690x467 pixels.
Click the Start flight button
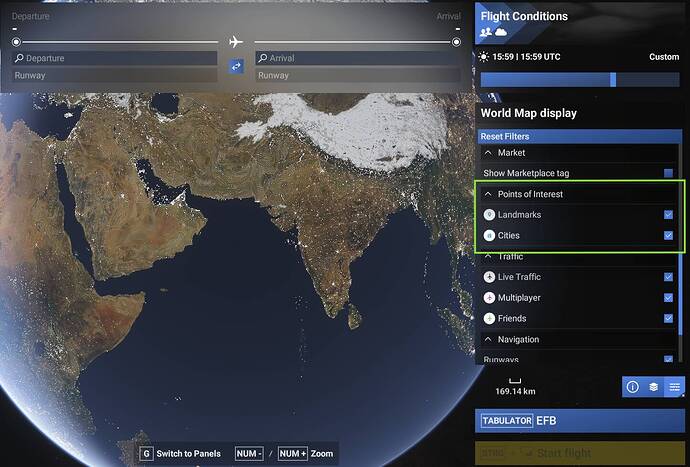pyautogui.click(x=580, y=453)
